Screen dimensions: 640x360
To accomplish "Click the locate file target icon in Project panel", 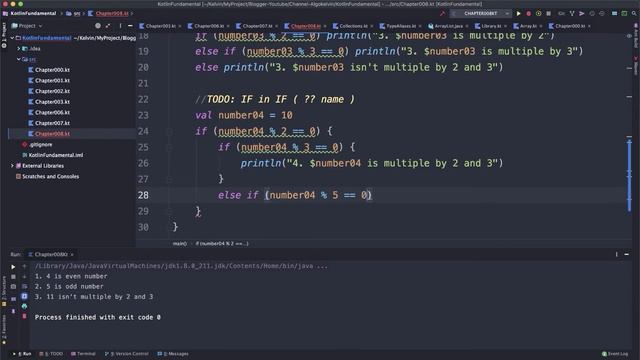I will click(x=98, y=26).
